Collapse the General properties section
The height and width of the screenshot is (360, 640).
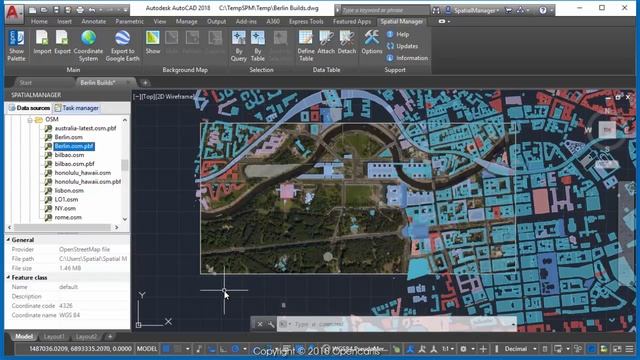click(x=8, y=240)
